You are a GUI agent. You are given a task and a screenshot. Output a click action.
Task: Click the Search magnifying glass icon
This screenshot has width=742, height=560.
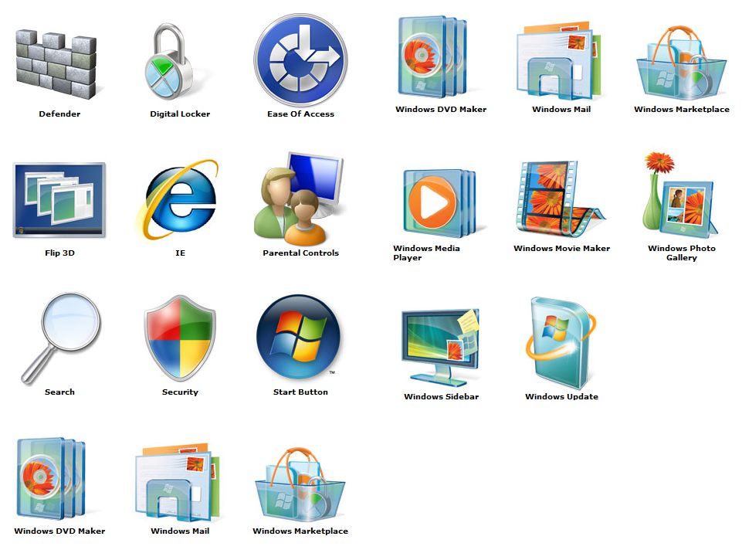60,338
